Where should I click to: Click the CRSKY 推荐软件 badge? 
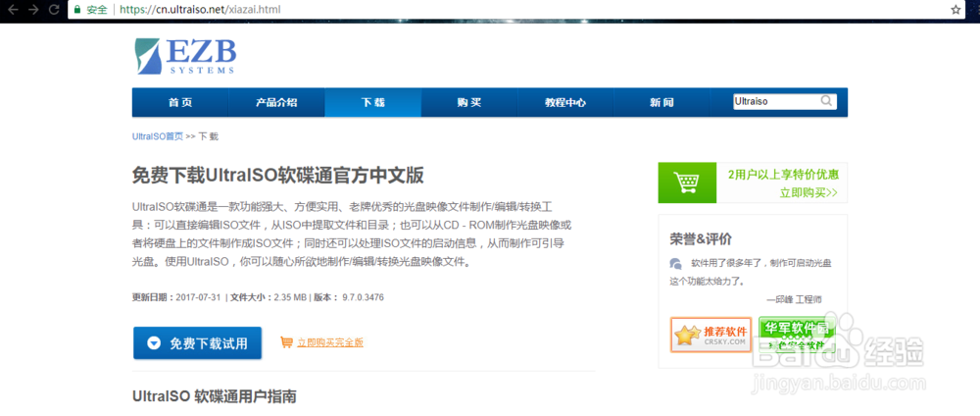pos(711,335)
